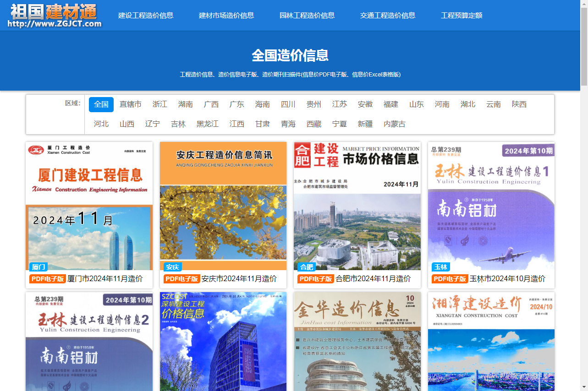The image size is (588, 391).
Task: Click PDF电子版 badge beside 合肥市 title
Action: coord(316,279)
